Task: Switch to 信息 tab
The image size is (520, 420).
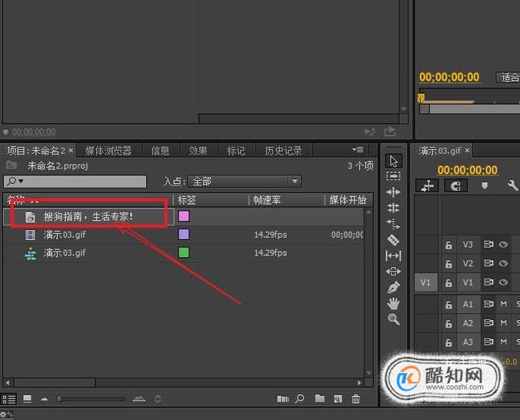Action: [x=161, y=151]
